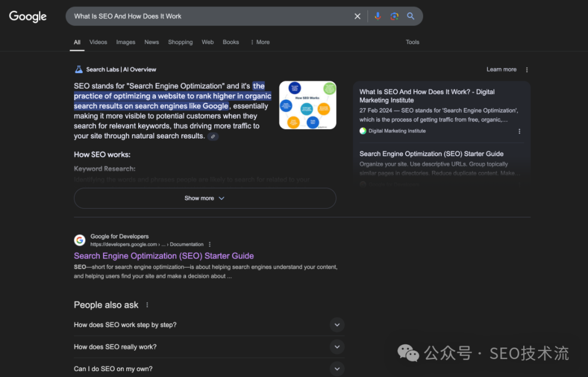The image size is (588, 377).
Task: Open Google Lens image search
Action: pyautogui.click(x=394, y=16)
